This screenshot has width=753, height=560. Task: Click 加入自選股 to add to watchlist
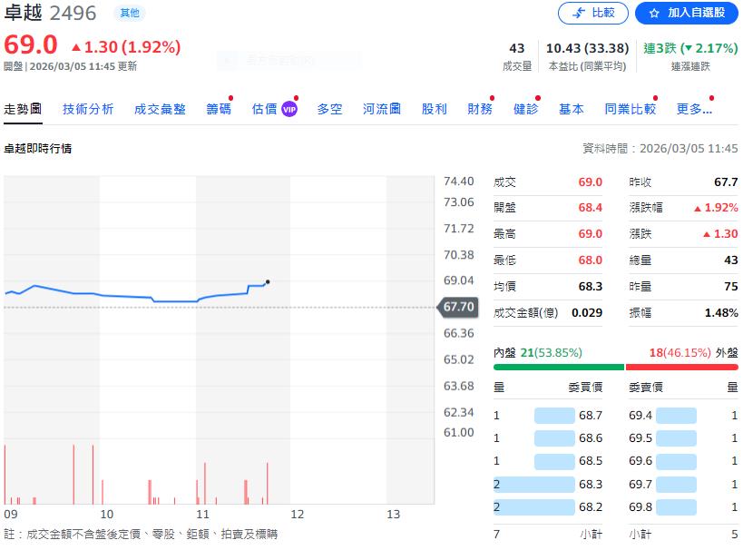point(687,13)
